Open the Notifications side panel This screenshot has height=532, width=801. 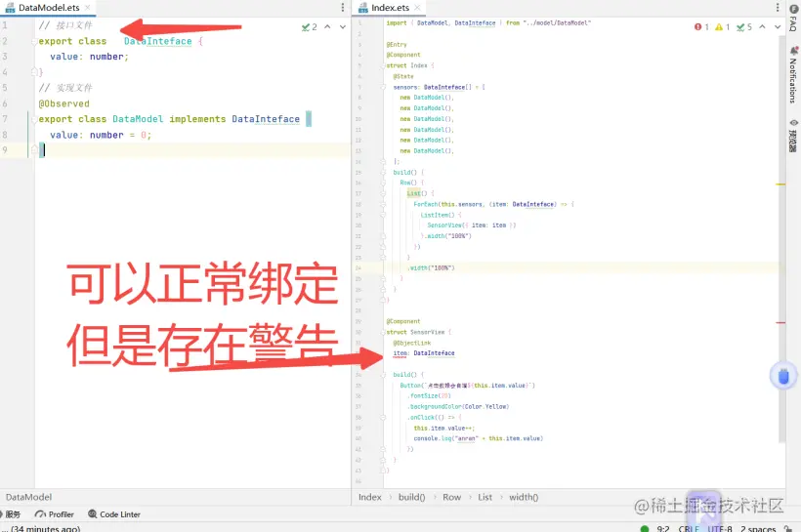[793, 75]
